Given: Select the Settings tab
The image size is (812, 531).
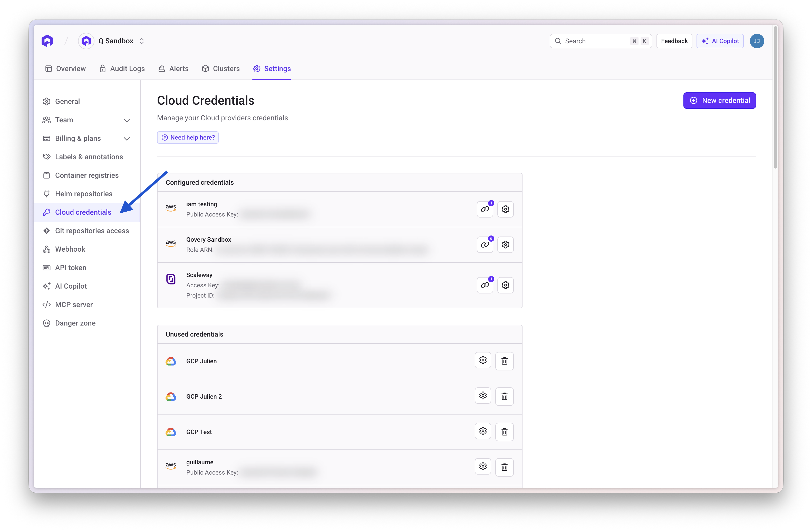Looking at the screenshot, I should pyautogui.click(x=272, y=68).
